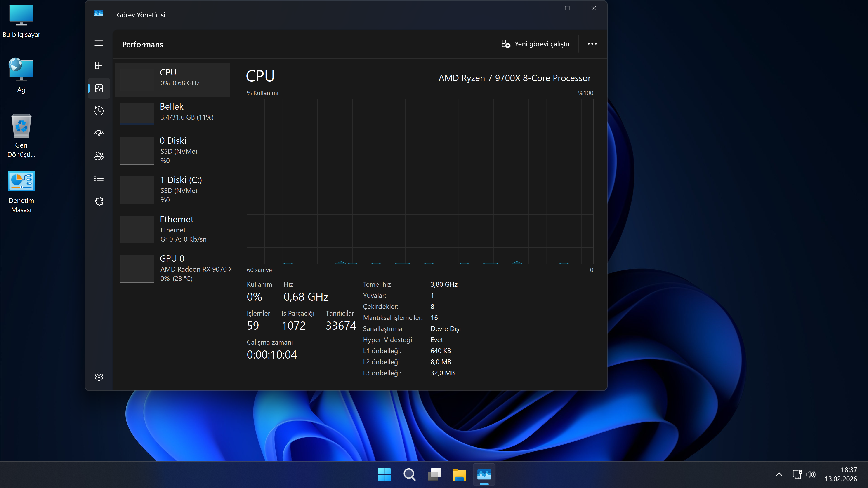Maximize the Görev Yöneticisi window

coord(567,8)
